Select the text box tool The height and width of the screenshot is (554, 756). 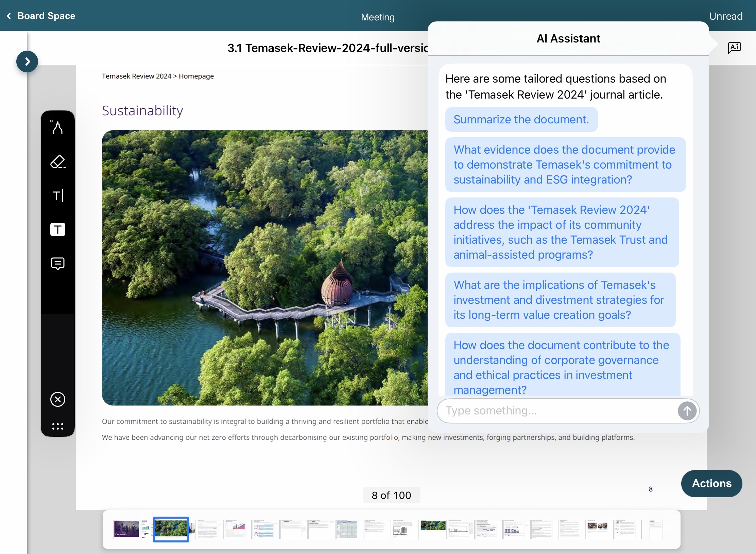click(57, 229)
